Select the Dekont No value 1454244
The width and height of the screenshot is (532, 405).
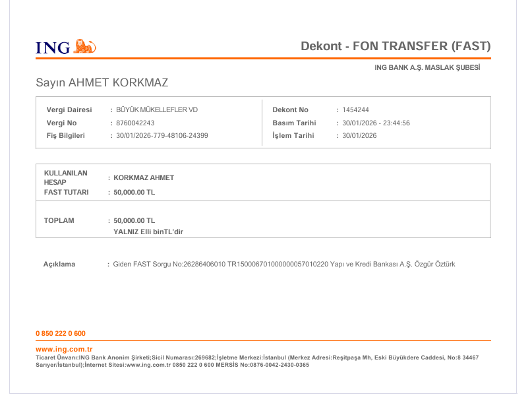tap(355, 109)
